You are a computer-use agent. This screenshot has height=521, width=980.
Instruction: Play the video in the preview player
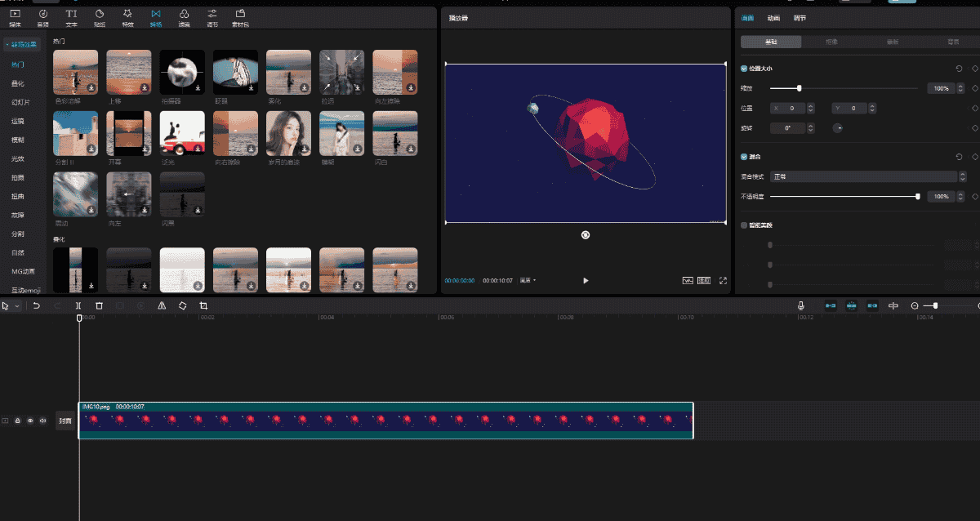pyautogui.click(x=586, y=280)
